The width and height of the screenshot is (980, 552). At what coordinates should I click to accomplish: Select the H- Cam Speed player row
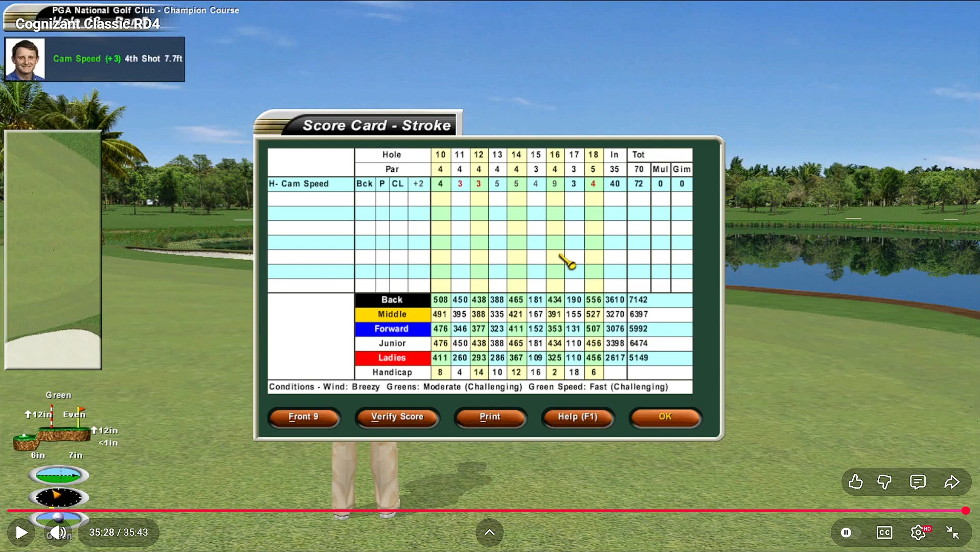pos(310,183)
